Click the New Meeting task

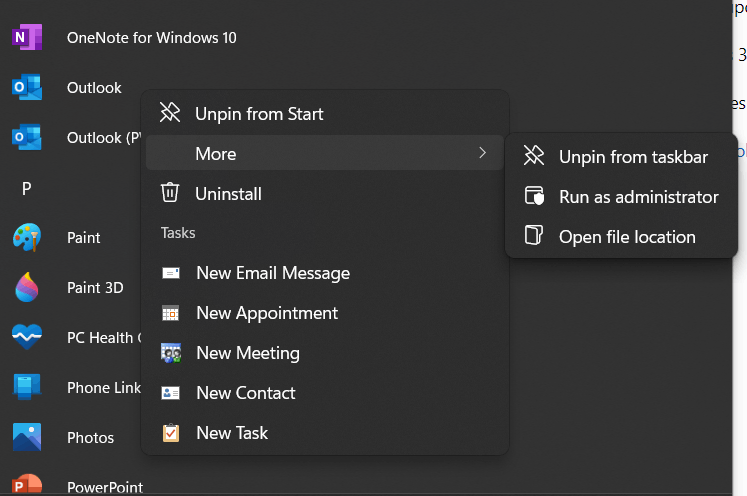tap(247, 353)
